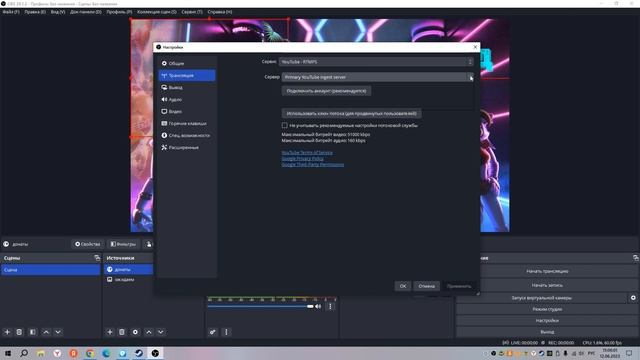Viewport: 640px width, 360px height.
Task: Open Горячие клавиши settings section
Action: point(187,123)
